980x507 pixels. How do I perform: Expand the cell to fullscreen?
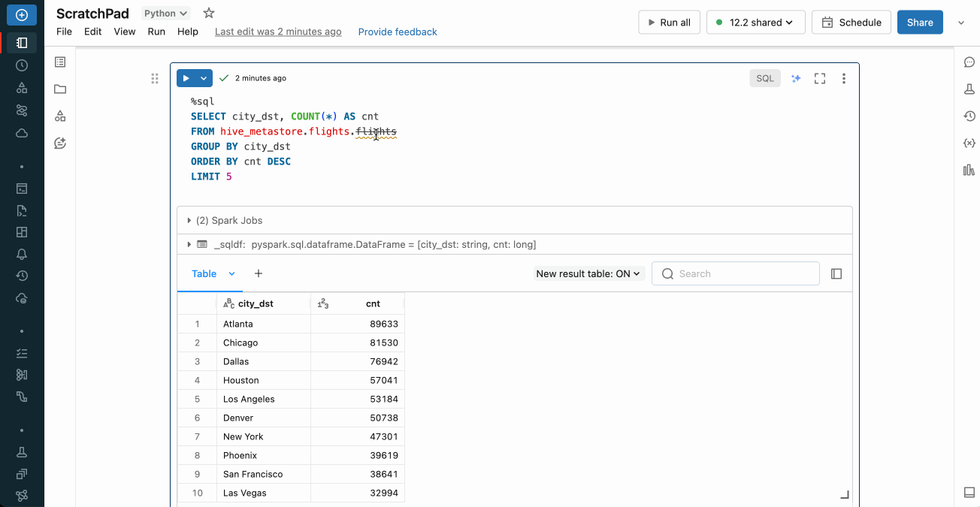point(820,77)
